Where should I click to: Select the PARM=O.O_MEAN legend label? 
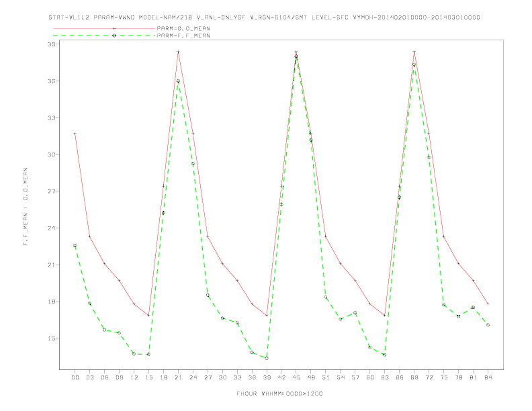click(x=183, y=28)
